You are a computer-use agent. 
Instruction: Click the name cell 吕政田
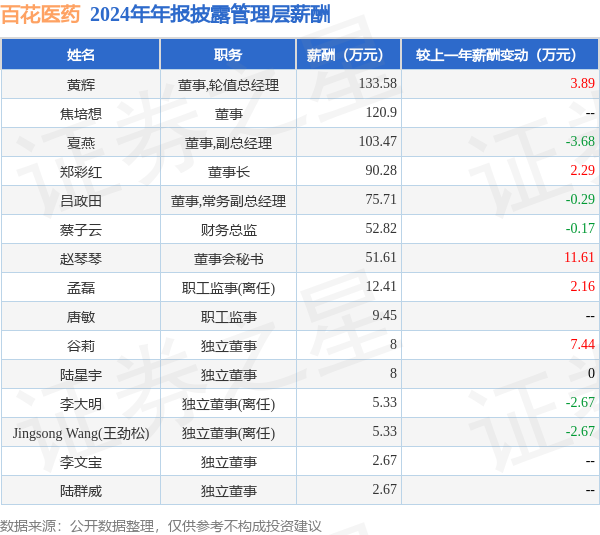pyautogui.click(x=81, y=201)
